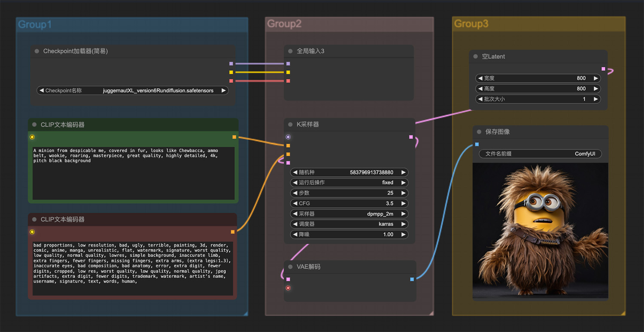Viewport: 644px width, 332px height.
Task: Decrease 批次大小 with its left arrow
Action: point(480,99)
